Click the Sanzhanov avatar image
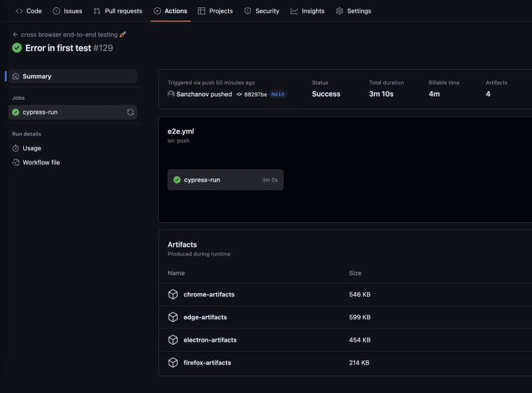The width and height of the screenshot is (532, 393). (171, 94)
